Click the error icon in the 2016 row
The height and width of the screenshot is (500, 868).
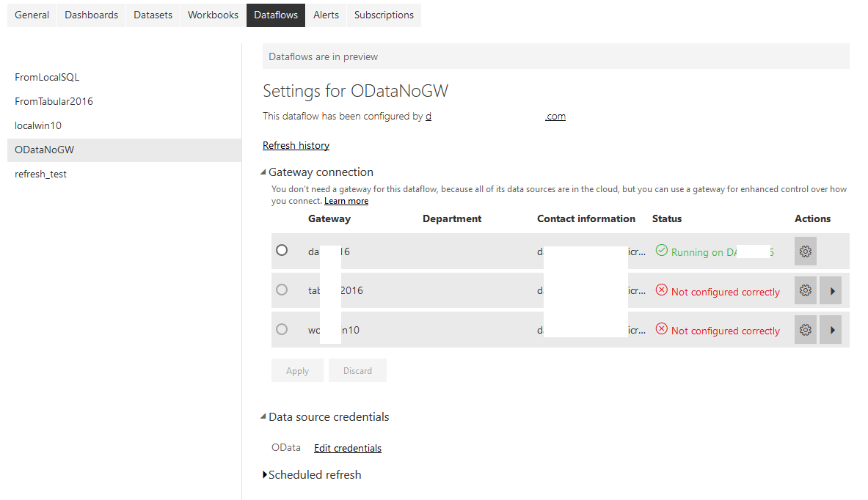662,290
